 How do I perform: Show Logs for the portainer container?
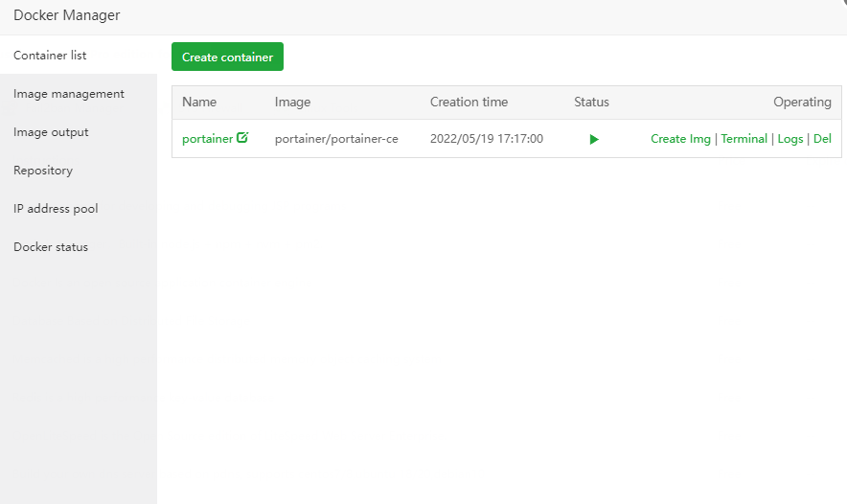[x=790, y=139]
